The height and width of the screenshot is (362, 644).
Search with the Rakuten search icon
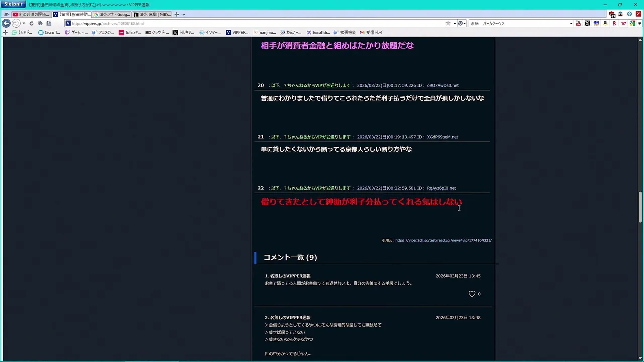tap(614, 23)
